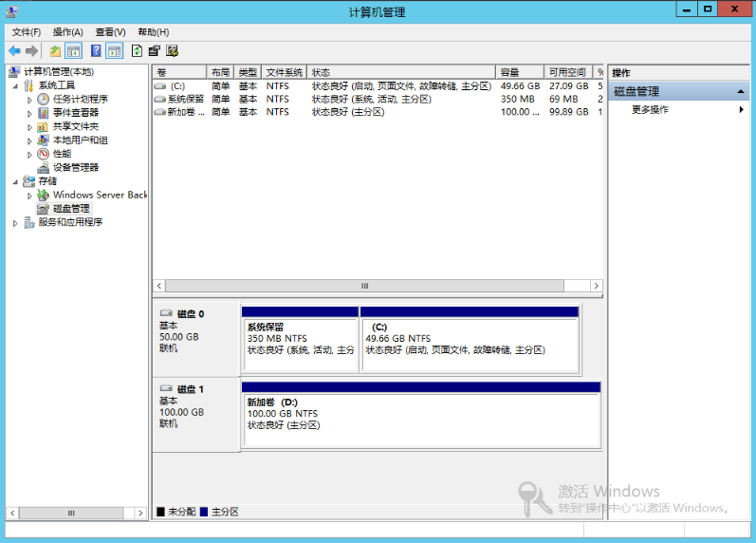
Task: Click the Services and Applications icon
Action: (x=28, y=222)
